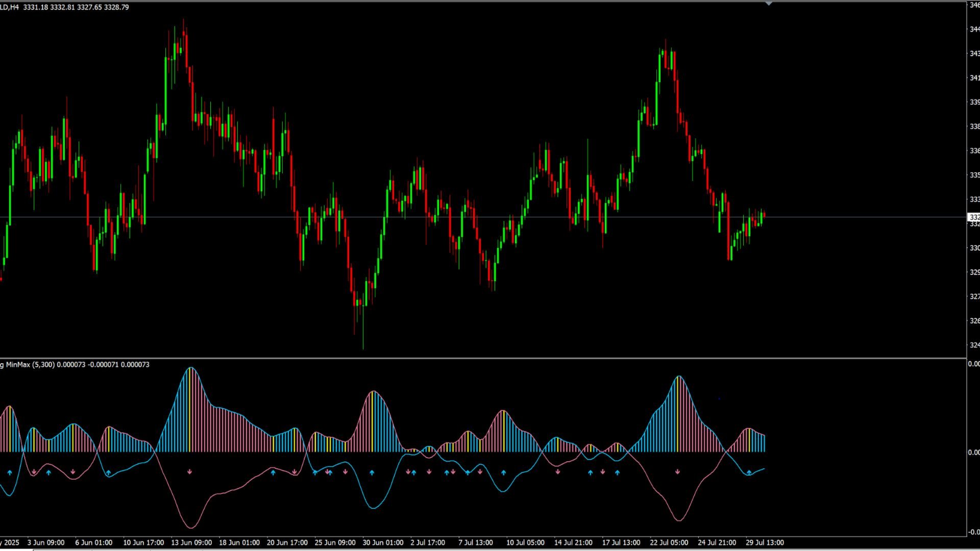This screenshot has width=980, height=551.
Task: Click the 7 Jul 13:00 date label
Action: tap(475, 542)
